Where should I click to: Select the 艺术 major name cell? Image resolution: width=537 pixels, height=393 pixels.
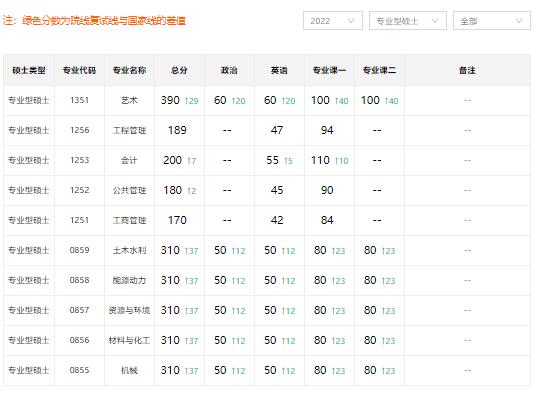[x=129, y=100]
